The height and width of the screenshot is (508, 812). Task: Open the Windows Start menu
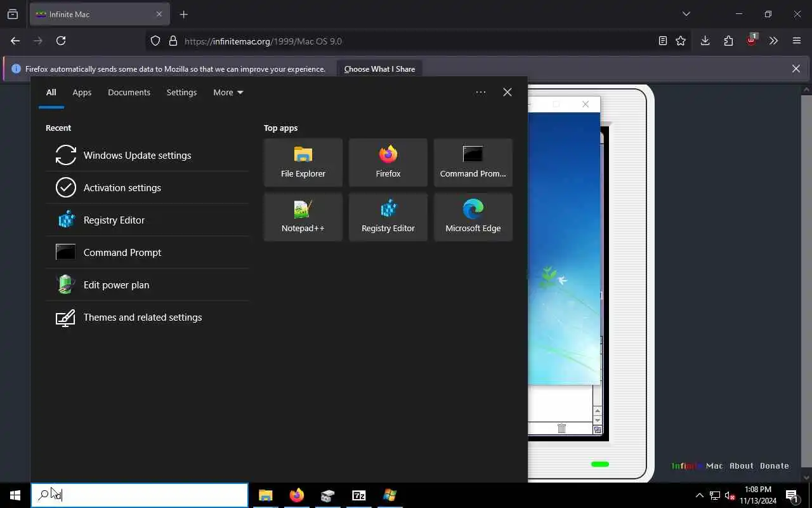15,495
